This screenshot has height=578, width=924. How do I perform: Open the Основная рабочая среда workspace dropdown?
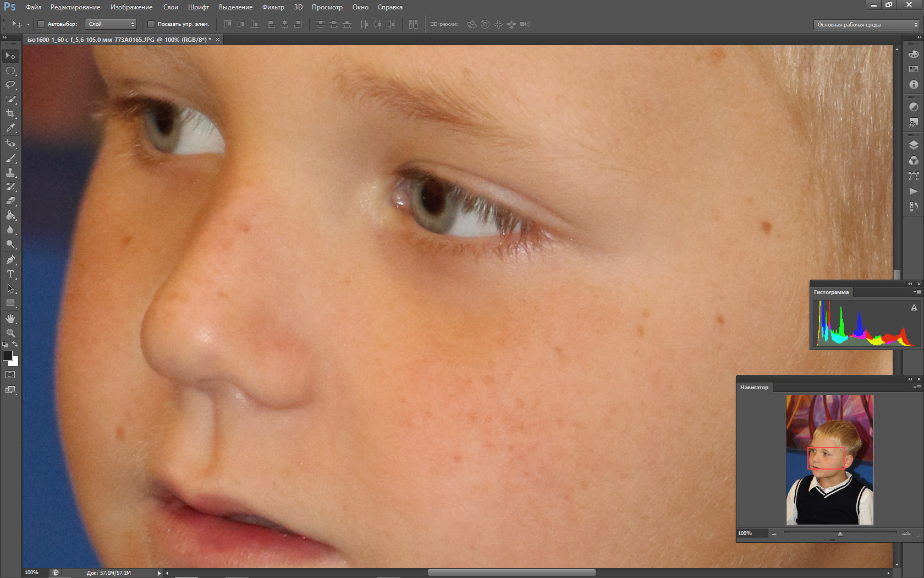pos(866,24)
